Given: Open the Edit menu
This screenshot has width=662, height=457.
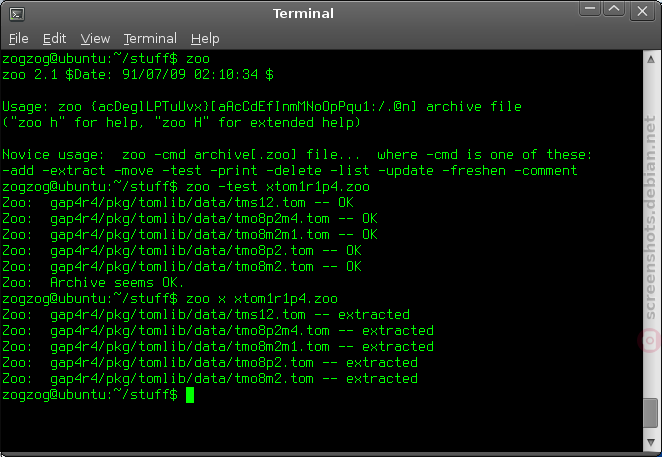Looking at the screenshot, I should 54,39.
